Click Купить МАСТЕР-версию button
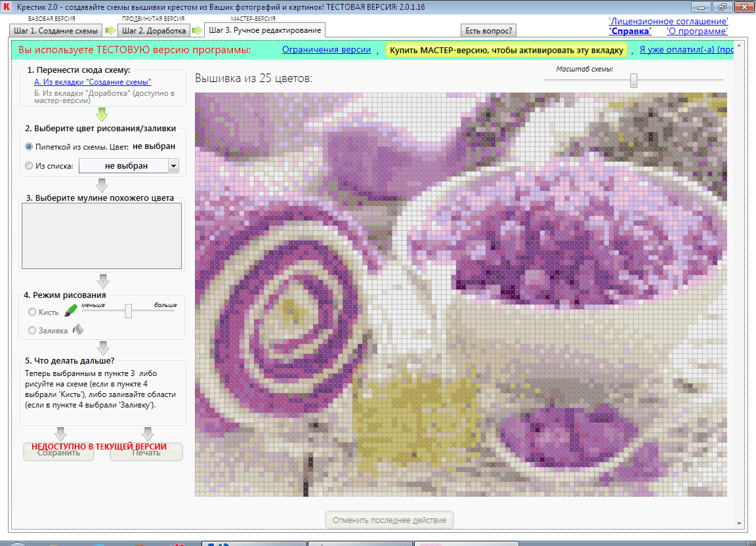Viewport: 756px width, 546px height. click(506, 50)
